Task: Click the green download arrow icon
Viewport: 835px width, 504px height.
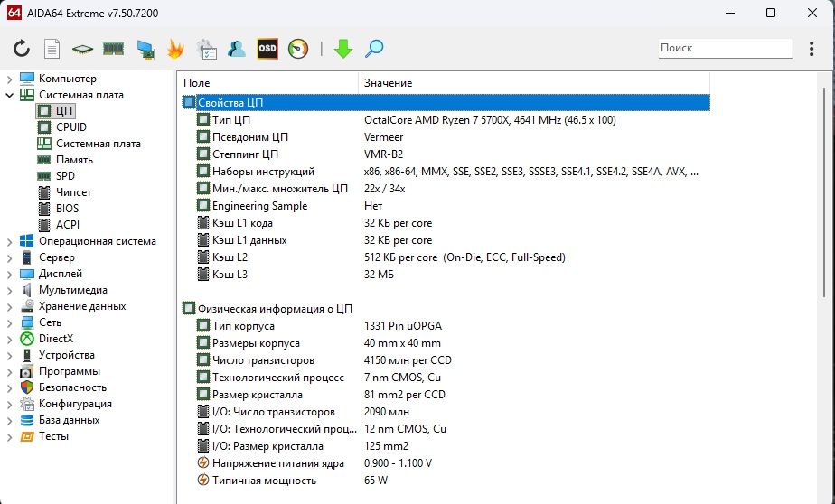Action: 343,49
